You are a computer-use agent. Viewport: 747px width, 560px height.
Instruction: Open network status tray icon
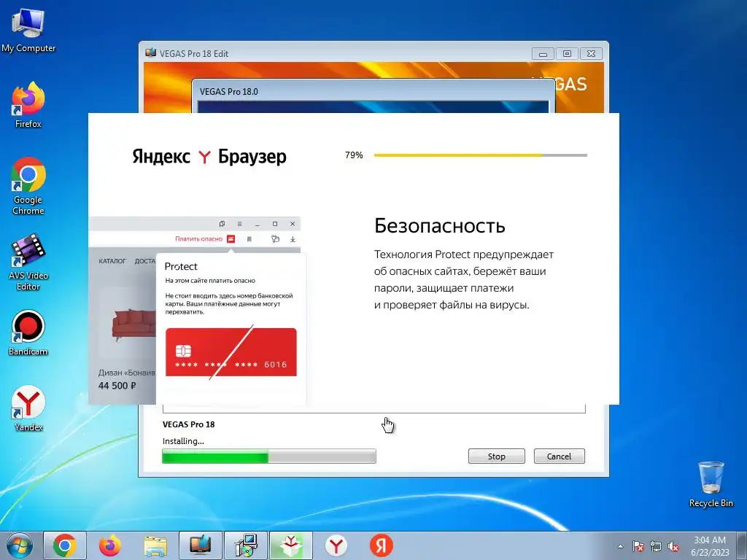(x=656, y=546)
